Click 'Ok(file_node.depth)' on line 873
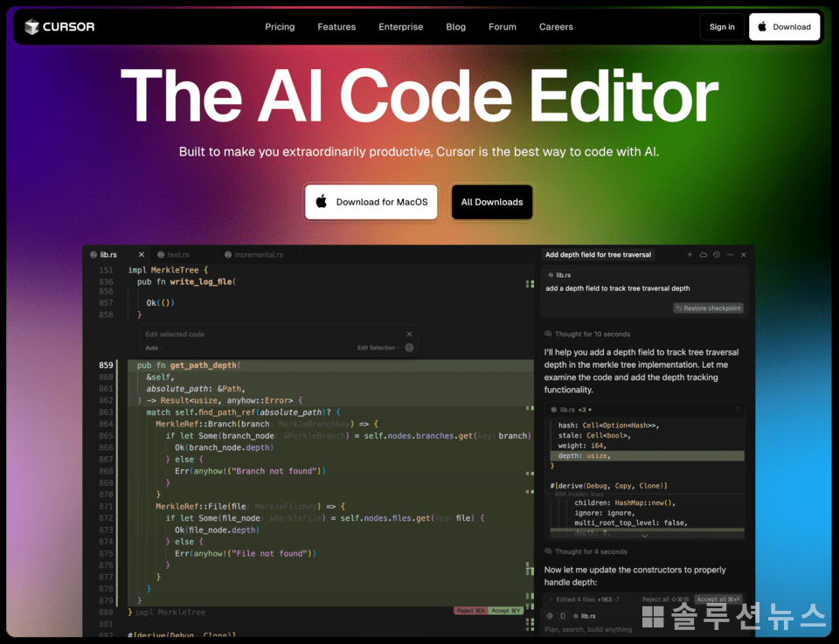 (217, 530)
